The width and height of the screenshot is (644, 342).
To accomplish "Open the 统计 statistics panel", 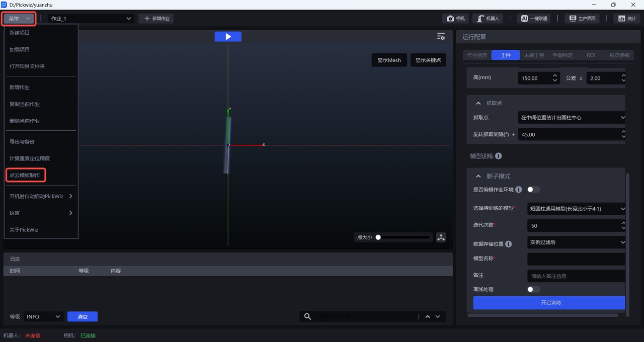I will 626,19.
